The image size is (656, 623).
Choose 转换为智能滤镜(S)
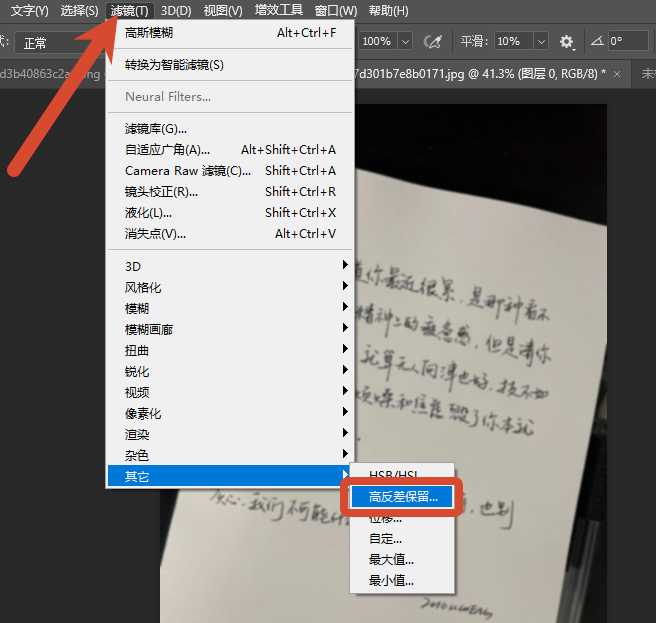230,65
